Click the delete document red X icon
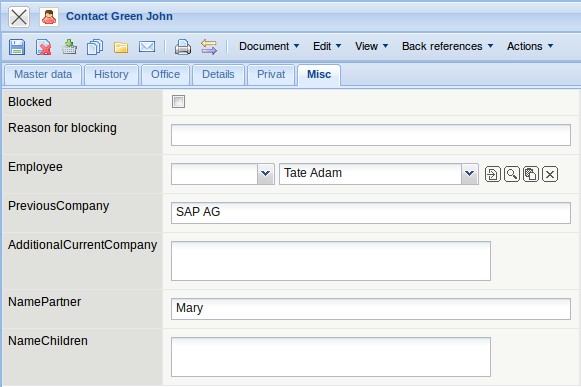The image size is (581, 387). (x=43, y=47)
